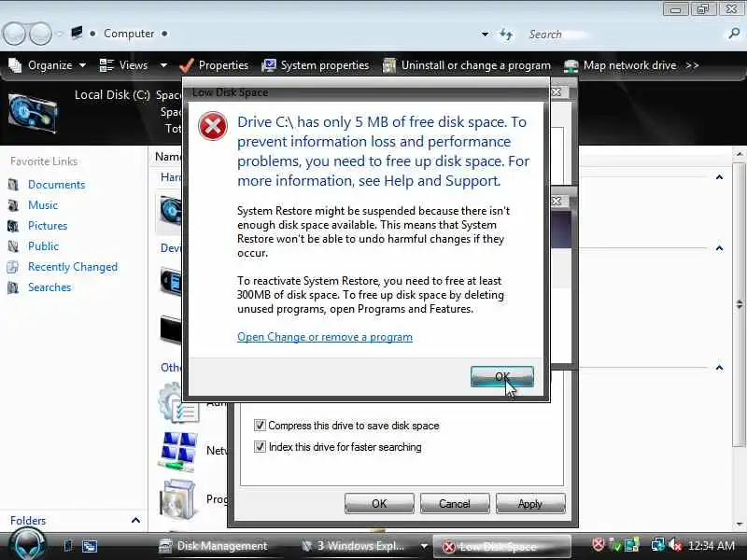Open Recently Changed favorite link

tap(73, 267)
